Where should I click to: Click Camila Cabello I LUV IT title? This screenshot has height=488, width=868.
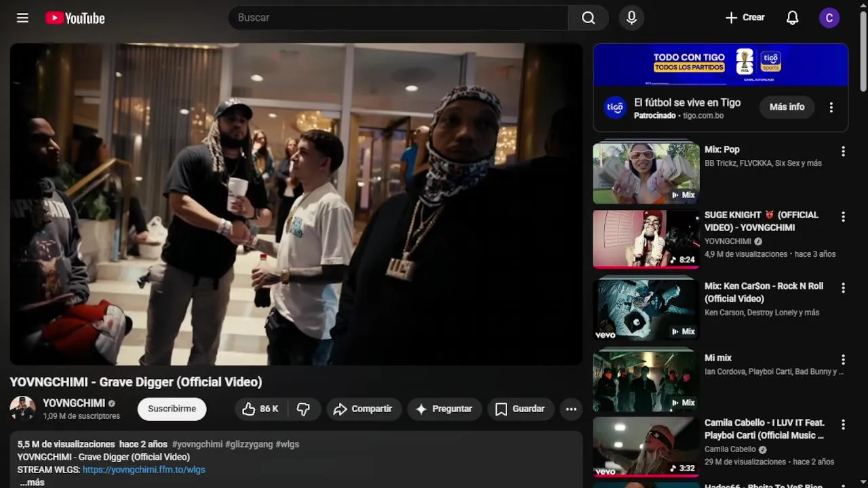(x=764, y=429)
